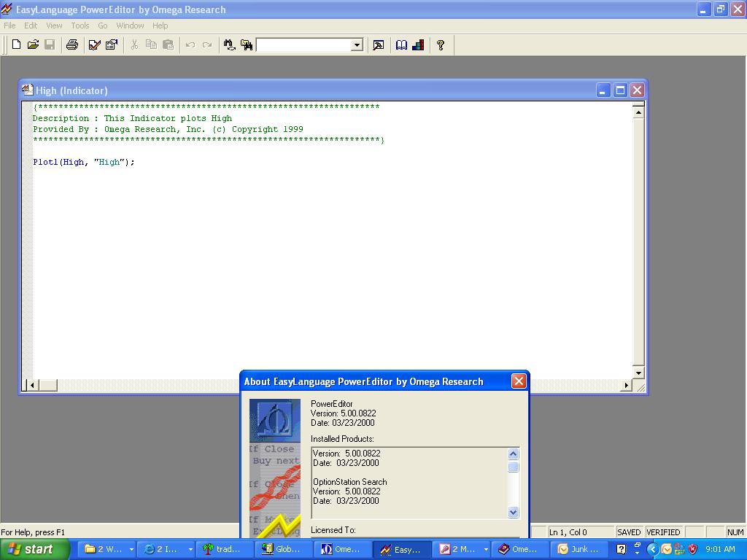This screenshot has height=560, width=747.
Task: Click the document icon in High (Indicator) title bar
Action: [28, 90]
